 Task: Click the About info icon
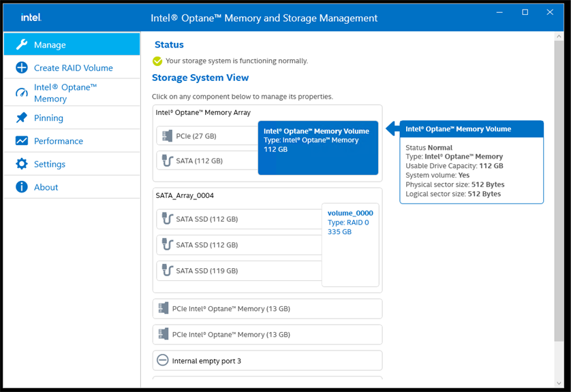pyautogui.click(x=21, y=187)
